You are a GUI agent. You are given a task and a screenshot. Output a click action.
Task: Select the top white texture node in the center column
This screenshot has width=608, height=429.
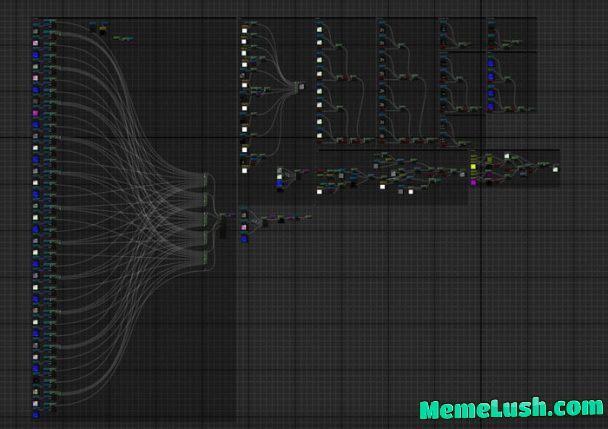coord(244,30)
